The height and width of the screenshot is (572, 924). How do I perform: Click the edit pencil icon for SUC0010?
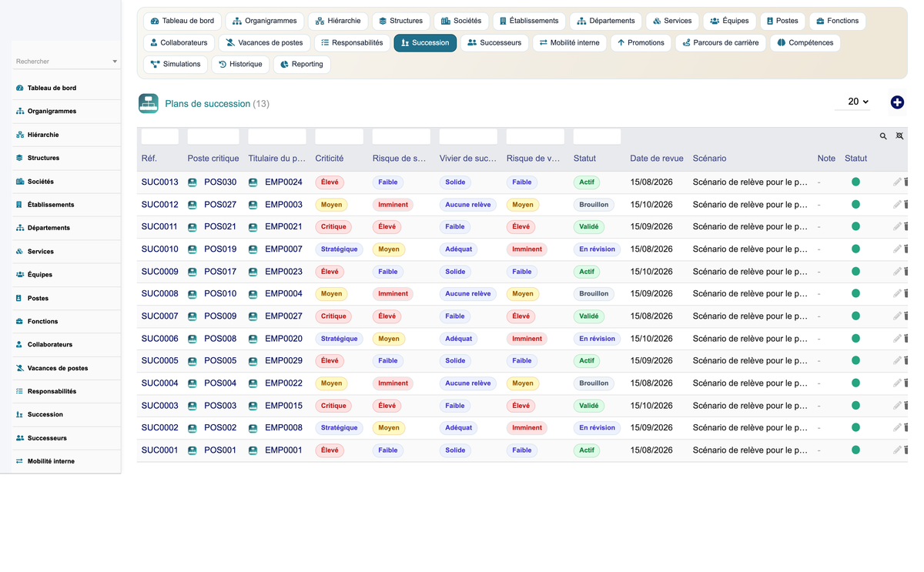(x=897, y=249)
